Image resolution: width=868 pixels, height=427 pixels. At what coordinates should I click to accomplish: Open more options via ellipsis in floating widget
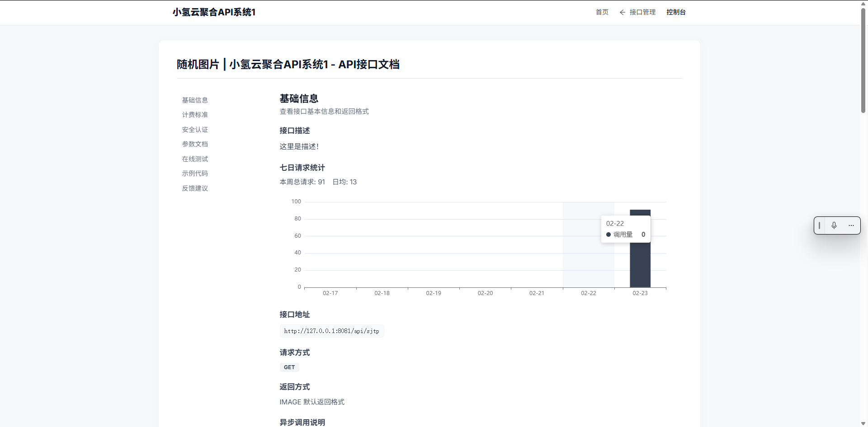852,225
